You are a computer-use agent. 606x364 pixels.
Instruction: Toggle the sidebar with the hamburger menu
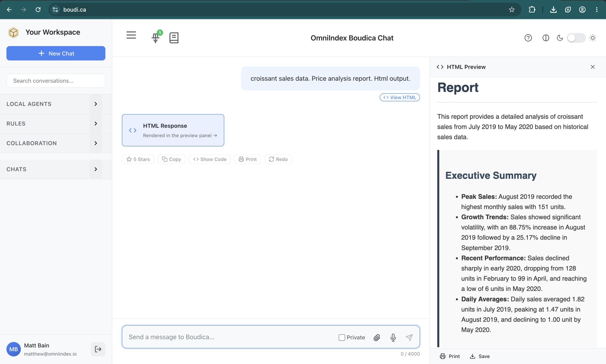coord(131,35)
